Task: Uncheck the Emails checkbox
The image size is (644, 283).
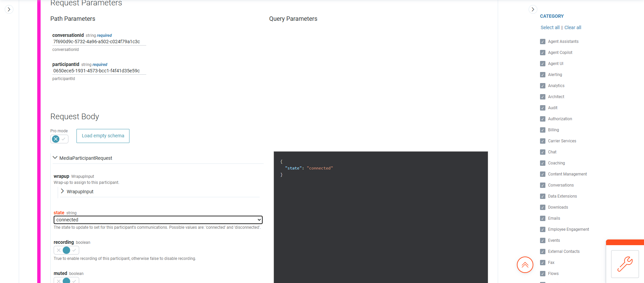Action: coord(543,218)
